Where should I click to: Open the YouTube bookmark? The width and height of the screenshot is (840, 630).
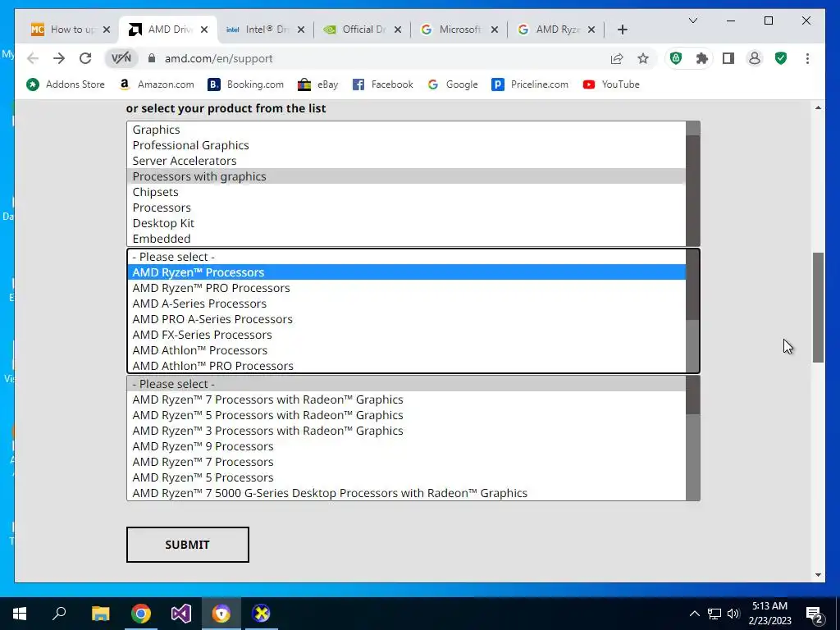[611, 84]
